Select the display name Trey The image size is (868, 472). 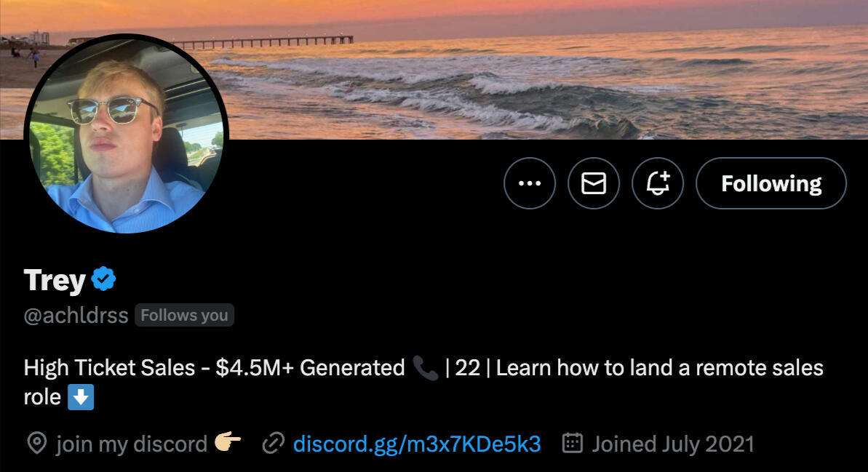coord(55,279)
